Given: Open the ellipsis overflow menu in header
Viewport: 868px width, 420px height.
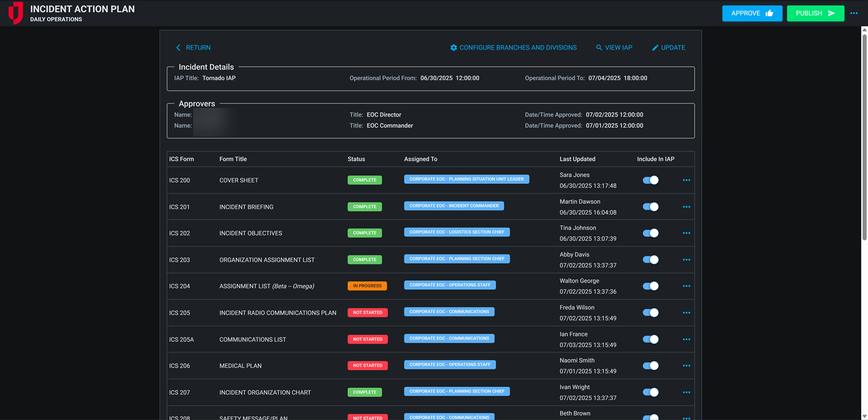Looking at the screenshot, I should pos(854,13).
